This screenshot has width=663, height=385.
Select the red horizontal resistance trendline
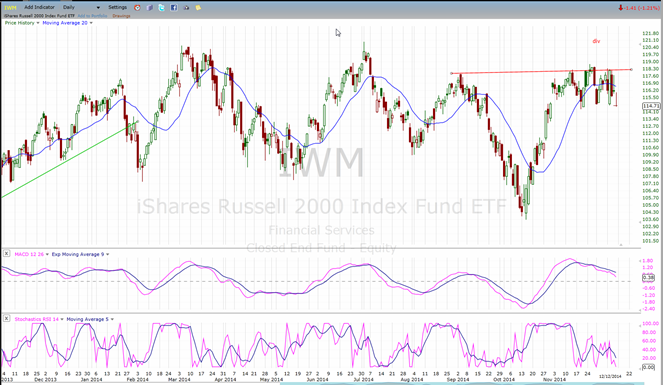541,71
